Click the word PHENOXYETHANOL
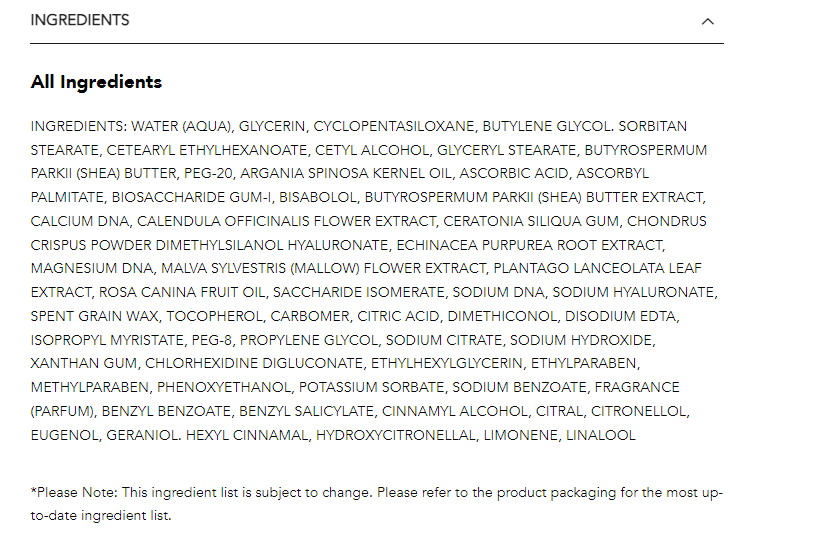816x538 pixels. 224,387
